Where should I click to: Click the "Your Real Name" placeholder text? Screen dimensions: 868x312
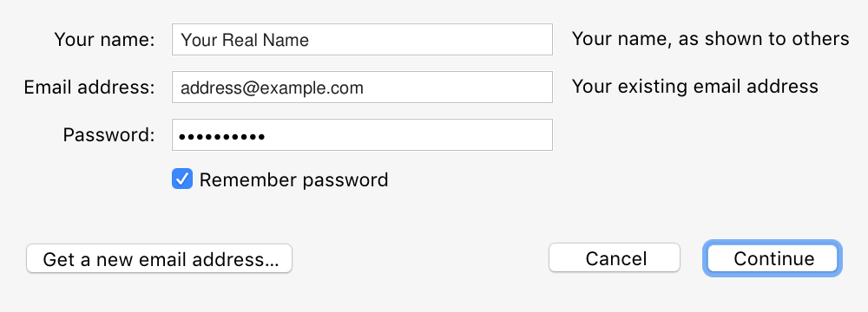click(x=245, y=40)
